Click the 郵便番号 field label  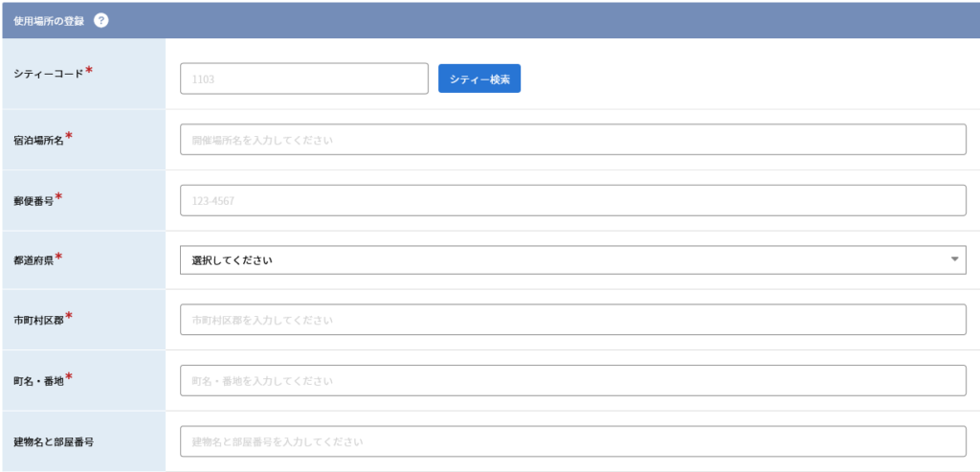coord(33,200)
